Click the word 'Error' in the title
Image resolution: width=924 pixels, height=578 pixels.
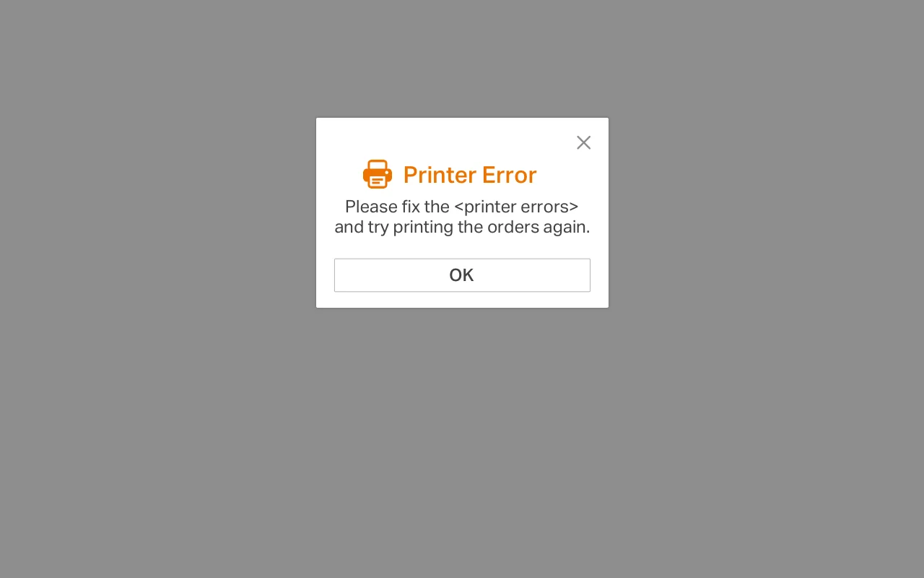click(x=510, y=175)
